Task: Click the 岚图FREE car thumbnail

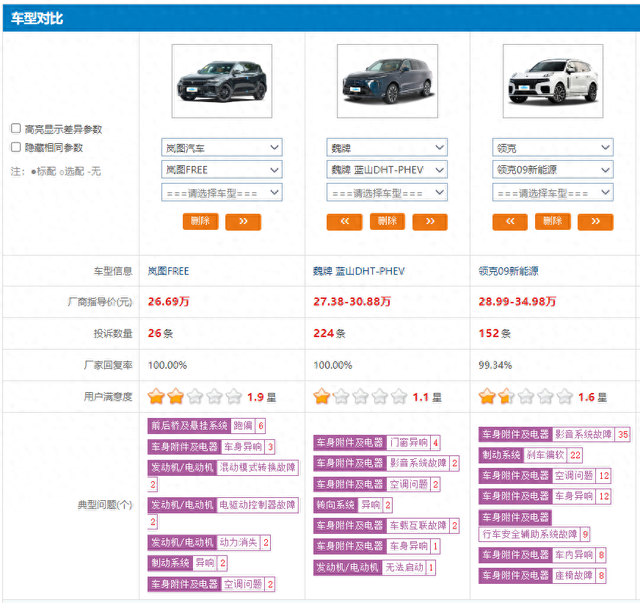Action: coord(222,81)
